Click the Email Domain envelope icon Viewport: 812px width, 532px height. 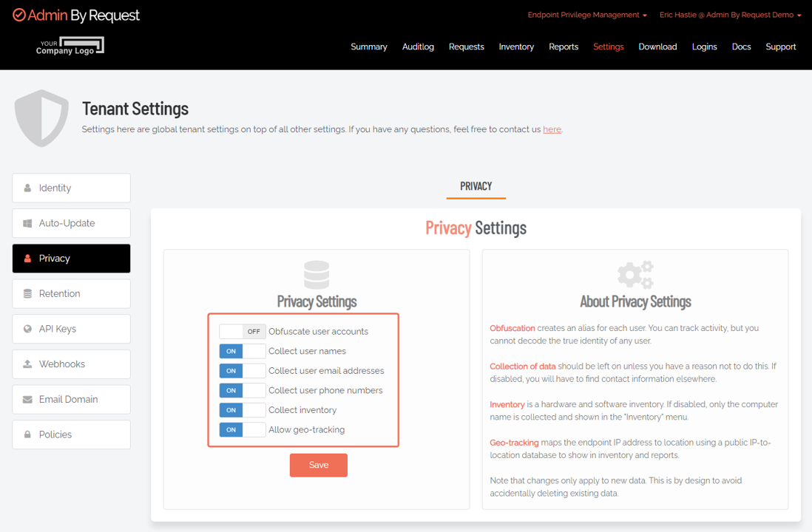pos(27,399)
